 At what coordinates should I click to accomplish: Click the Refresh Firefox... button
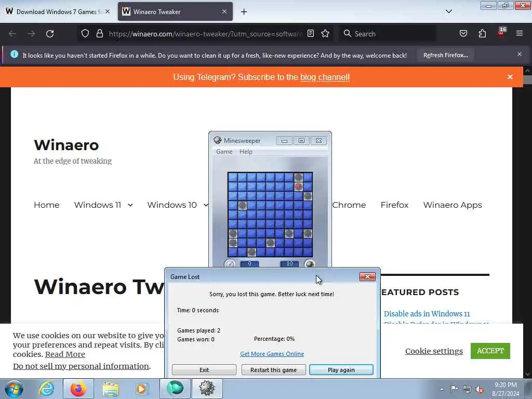click(x=445, y=55)
